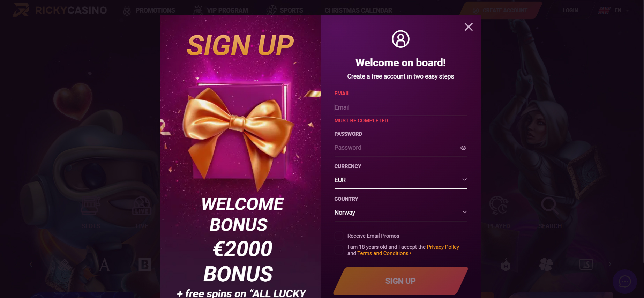Image resolution: width=644 pixels, height=298 pixels.
Task: Click the Slots category icon
Action: coord(91,207)
